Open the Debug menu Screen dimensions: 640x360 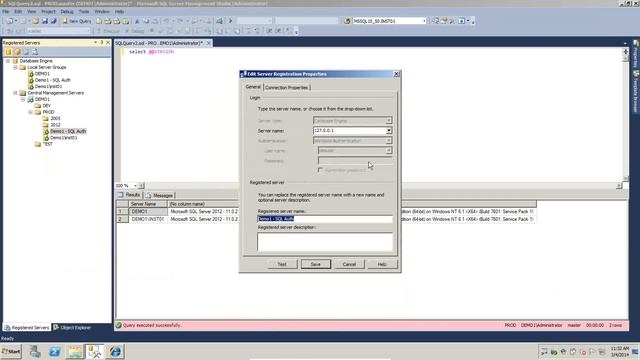tap(67, 11)
